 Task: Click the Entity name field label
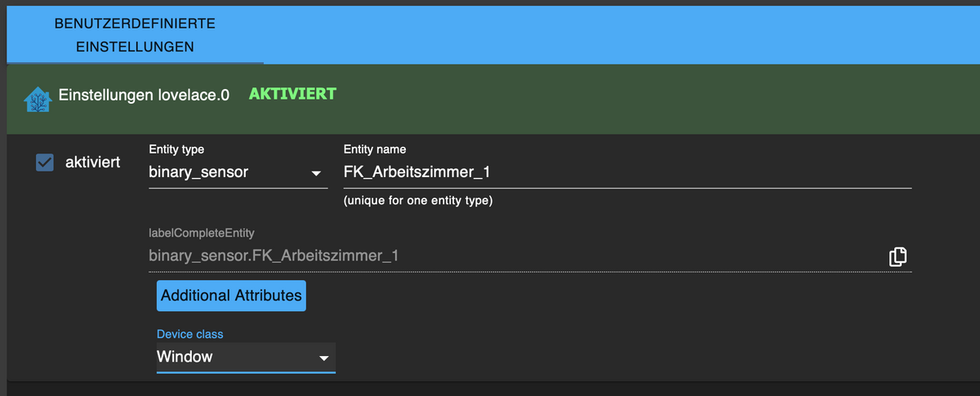375,149
